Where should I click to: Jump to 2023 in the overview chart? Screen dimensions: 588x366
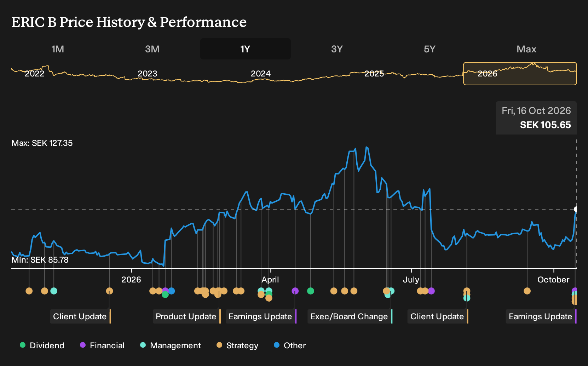click(147, 74)
